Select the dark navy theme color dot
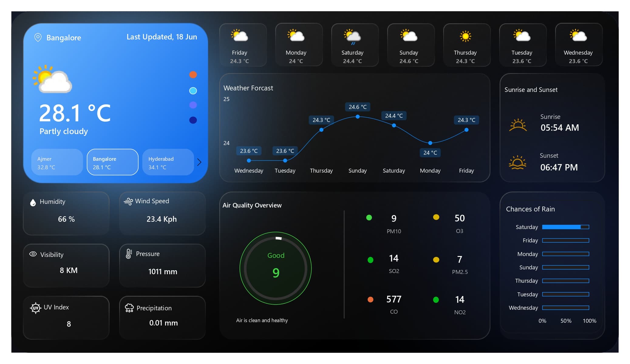The height and width of the screenshot is (364, 630). (x=193, y=120)
